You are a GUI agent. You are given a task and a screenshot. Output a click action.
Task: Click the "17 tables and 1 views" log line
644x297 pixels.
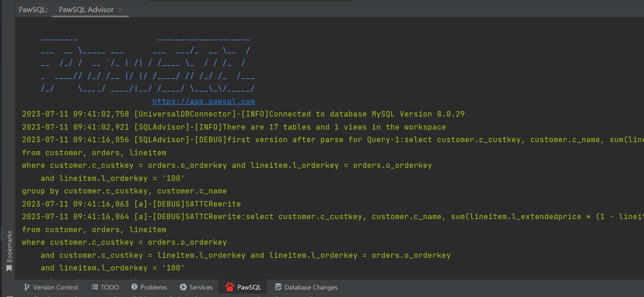(x=233, y=127)
